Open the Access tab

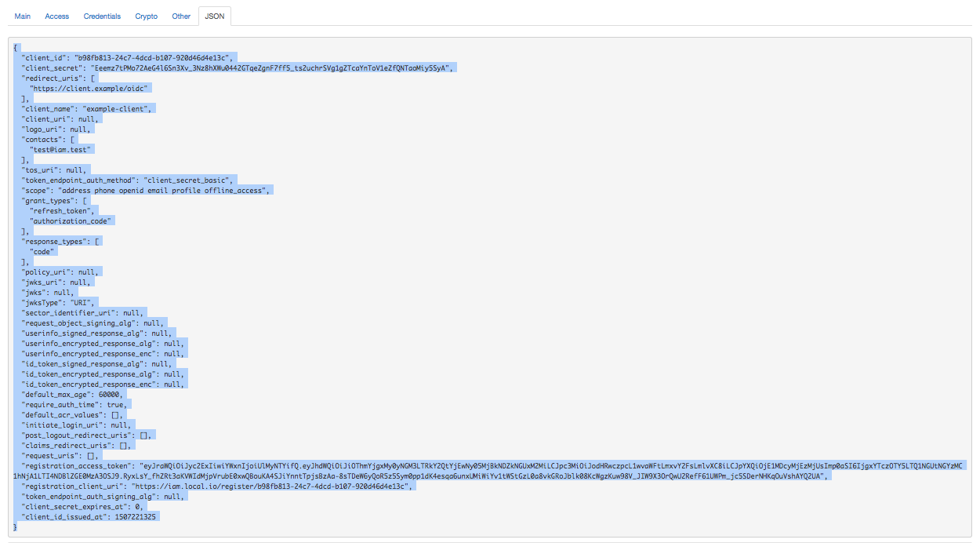pos(56,16)
